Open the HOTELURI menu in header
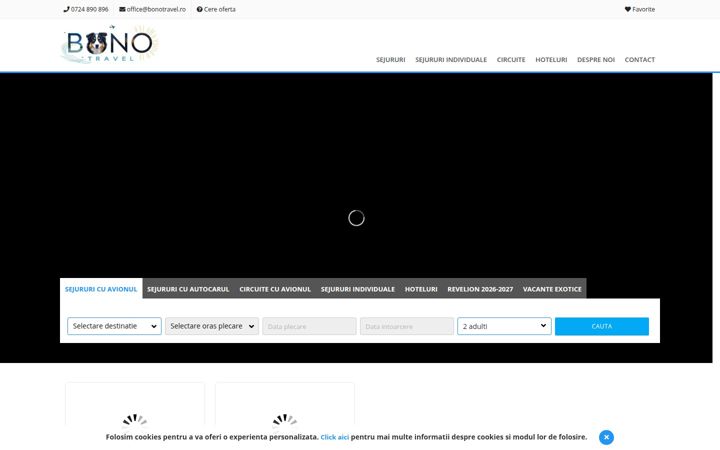This screenshot has height=450, width=720. point(551,60)
